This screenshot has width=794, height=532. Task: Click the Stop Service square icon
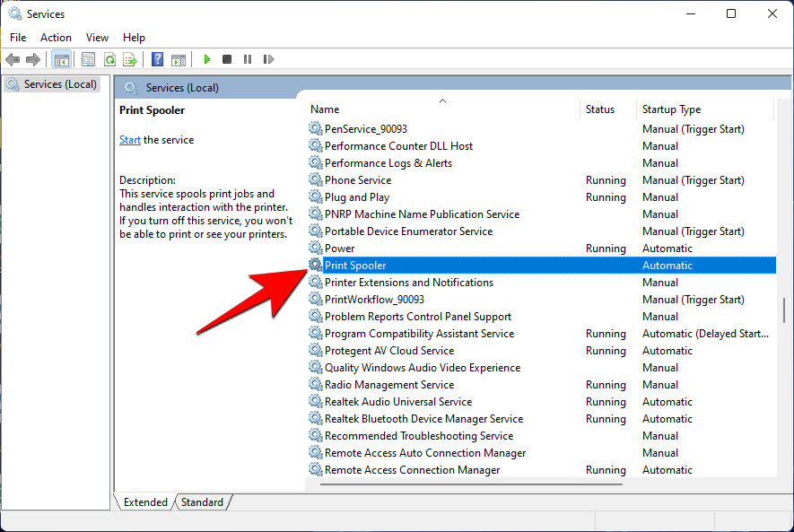(x=227, y=59)
